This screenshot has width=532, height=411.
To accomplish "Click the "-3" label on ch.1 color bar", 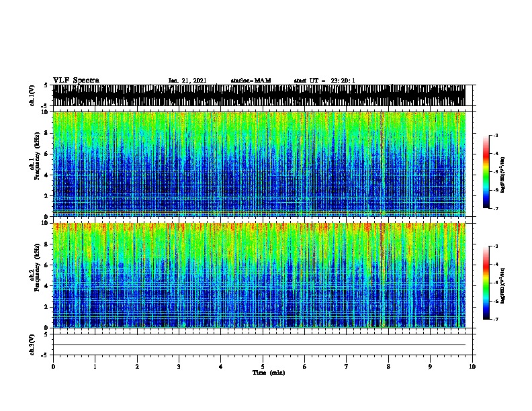I will click(495, 136).
